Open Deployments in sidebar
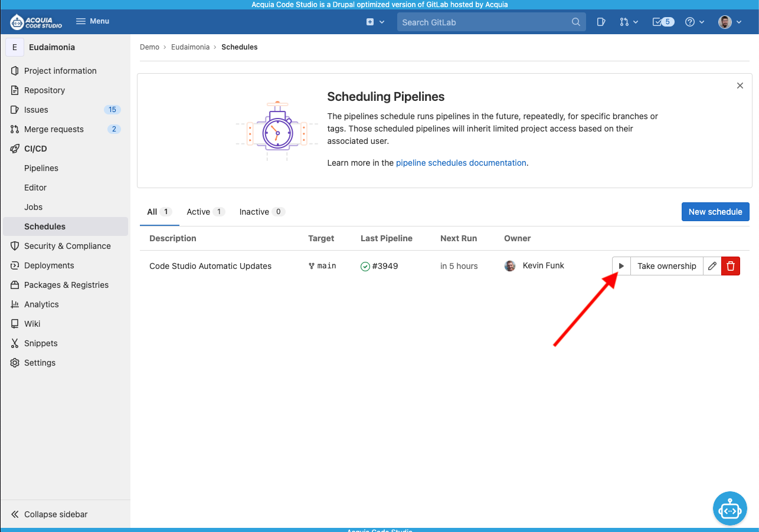Viewport: 759px width, 532px height. coord(66,265)
